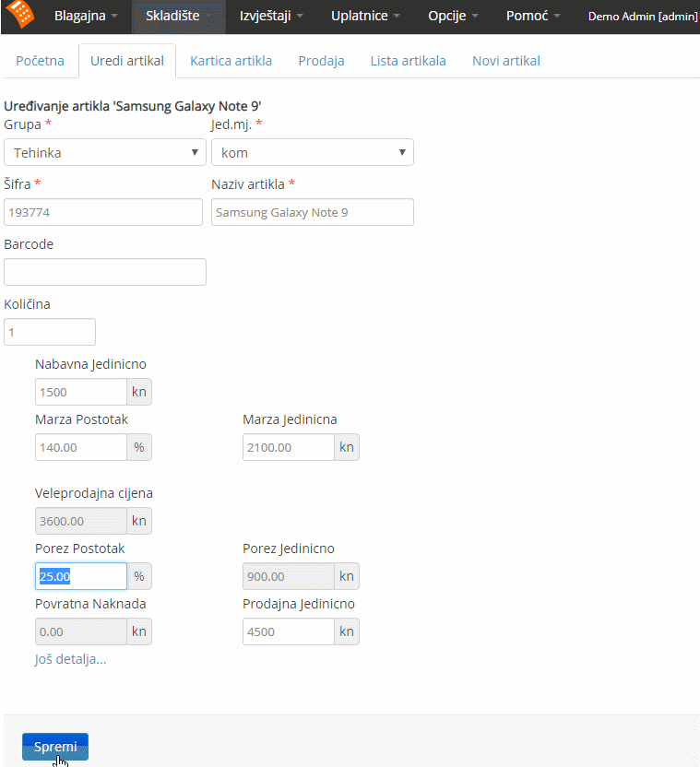Open the Blagajna menu
The height and width of the screenshot is (767, 700).
click(x=86, y=17)
